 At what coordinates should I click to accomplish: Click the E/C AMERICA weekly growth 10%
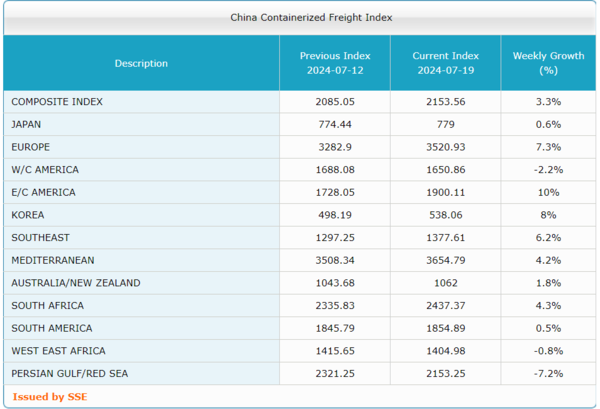coord(547,192)
